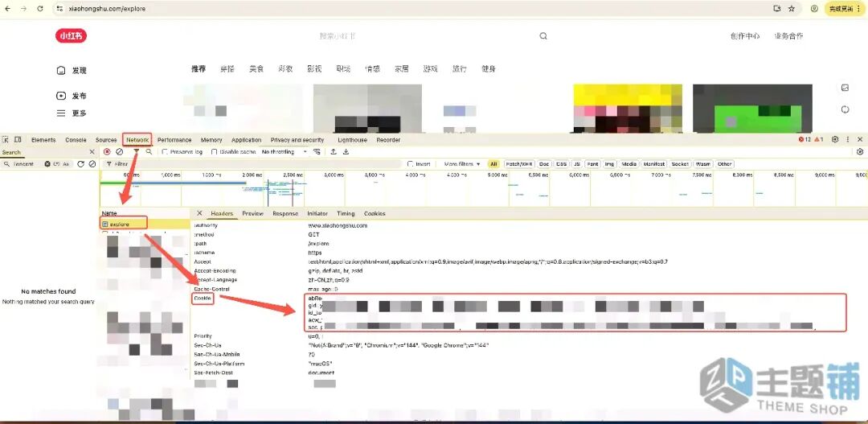Switch to request Response tab

(285, 213)
